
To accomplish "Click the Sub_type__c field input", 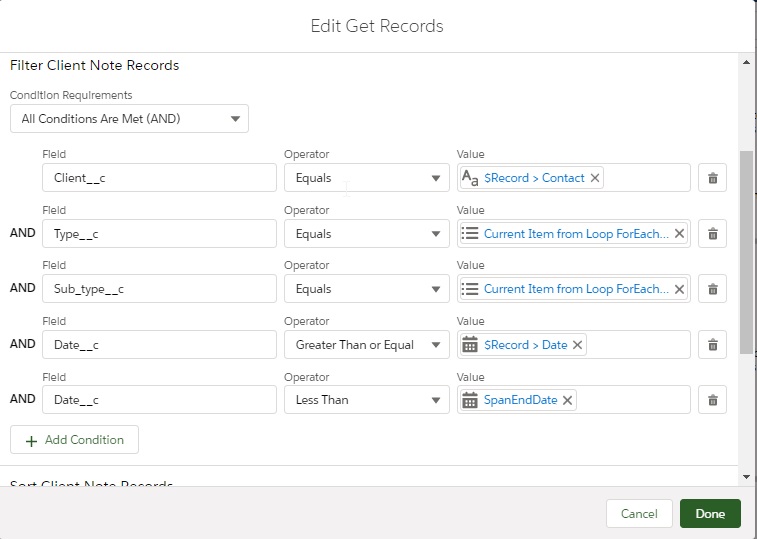I will point(159,289).
